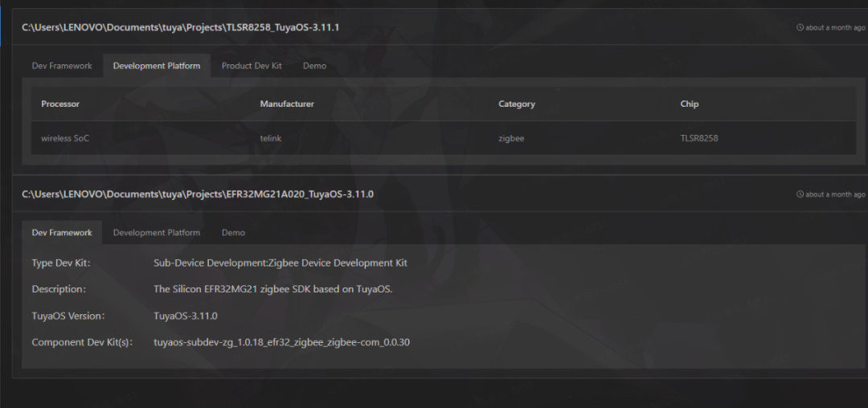
Task: Switch to Demo tab in TLSR8258 project
Action: point(314,66)
